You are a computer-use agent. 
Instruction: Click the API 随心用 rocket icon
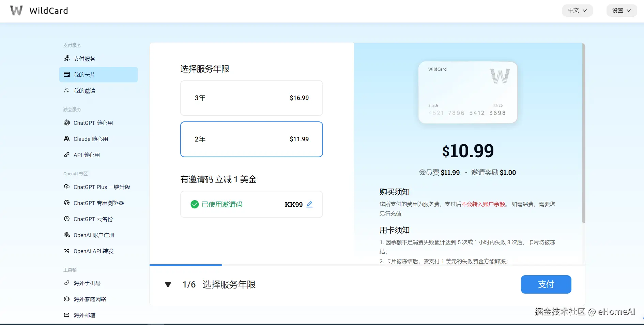coord(67,155)
